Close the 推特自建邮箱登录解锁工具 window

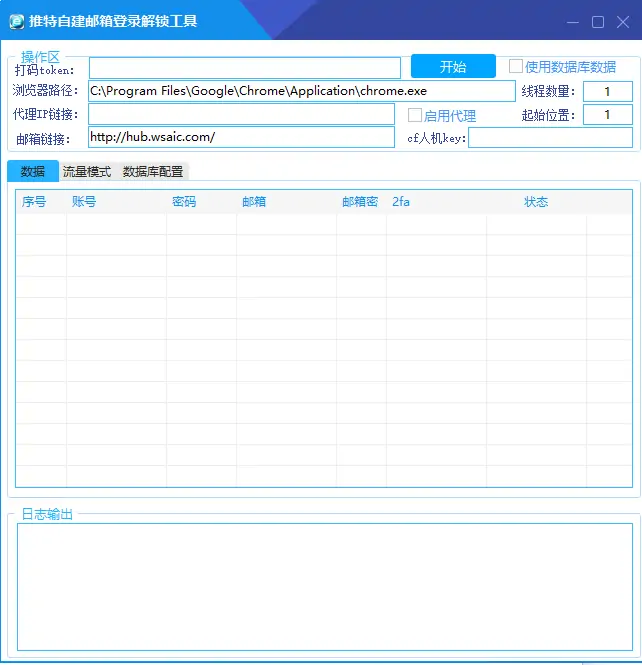click(x=623, y=22)
